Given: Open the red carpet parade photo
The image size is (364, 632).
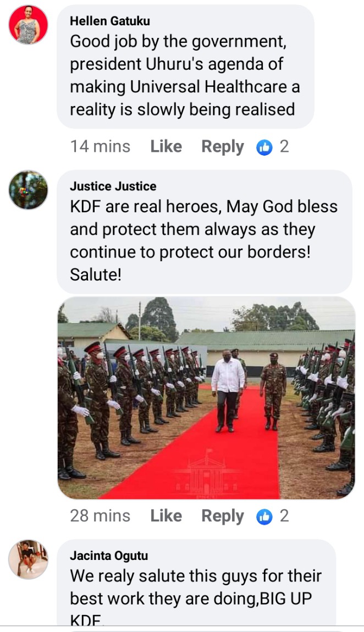Looking at the screenshot, I should coord(206,398).
